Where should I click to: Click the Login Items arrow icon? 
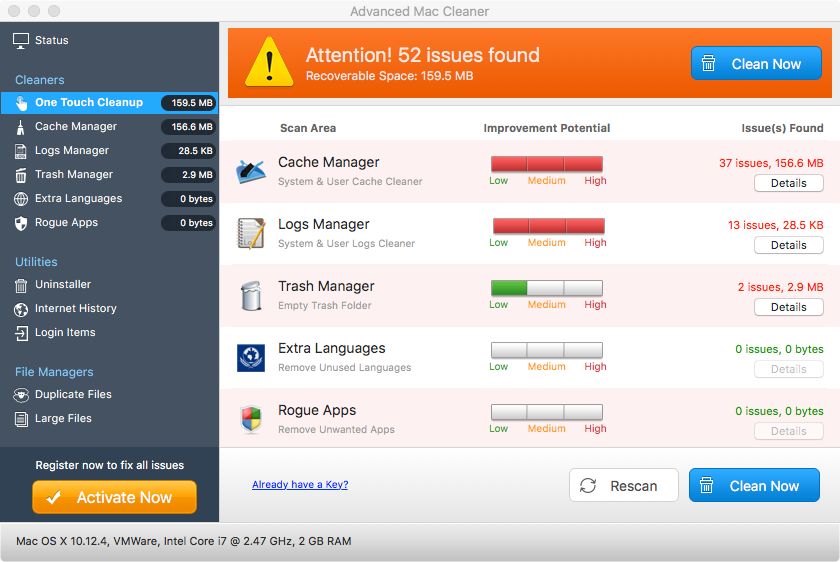pos(21,333)
